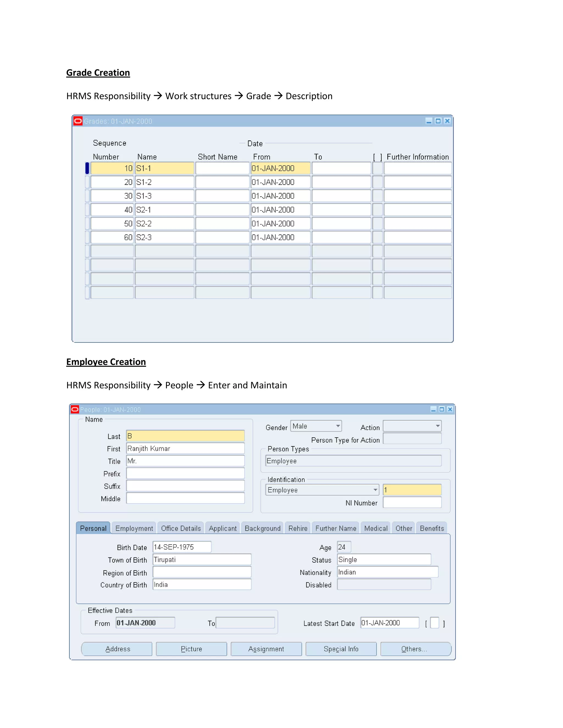Tick the flexfield checkbox for grade S2-1 row
The image size is (563, 728).
click(377, 210)
